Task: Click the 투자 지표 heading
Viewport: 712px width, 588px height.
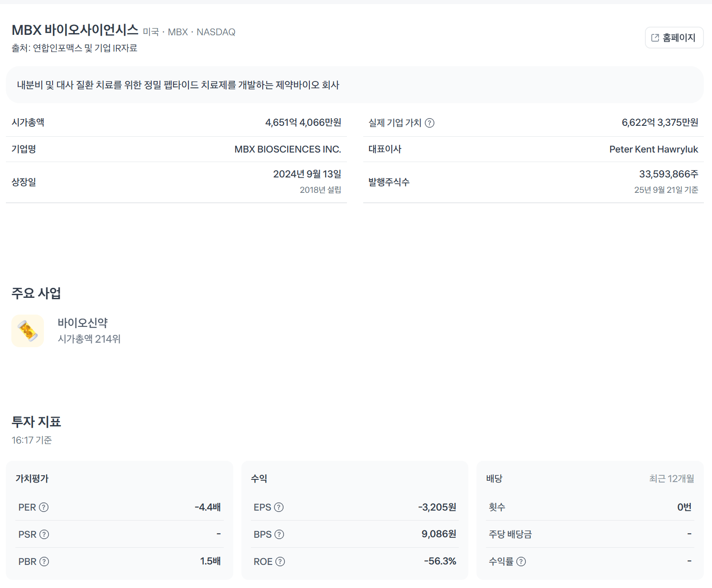Action: pyautogui.click(x=36, y=421)
